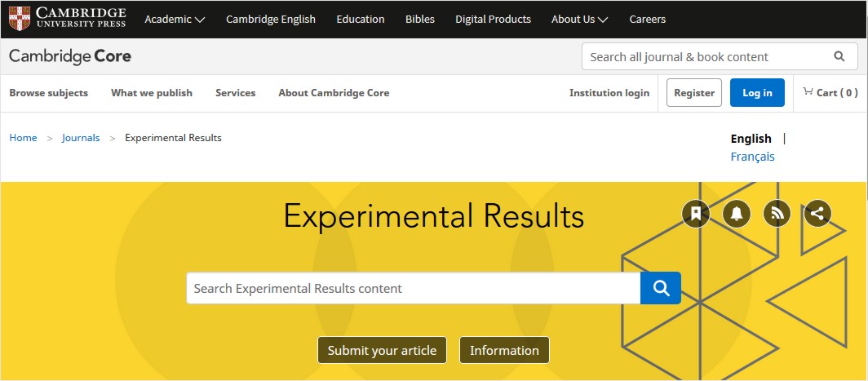Image resolution: width=868 pixels, height=381 pixels.
Task: Click the share icon on the banner
Action: click(817, 213)
